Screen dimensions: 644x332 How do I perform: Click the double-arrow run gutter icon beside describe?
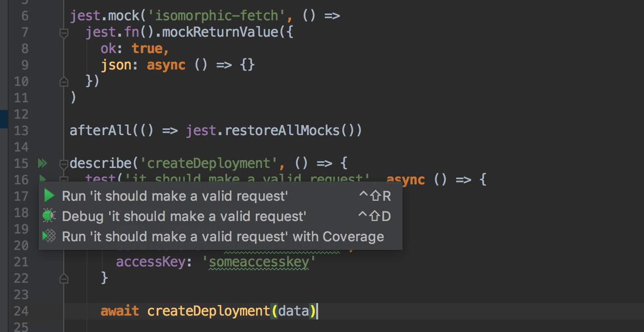pos(42,164)
